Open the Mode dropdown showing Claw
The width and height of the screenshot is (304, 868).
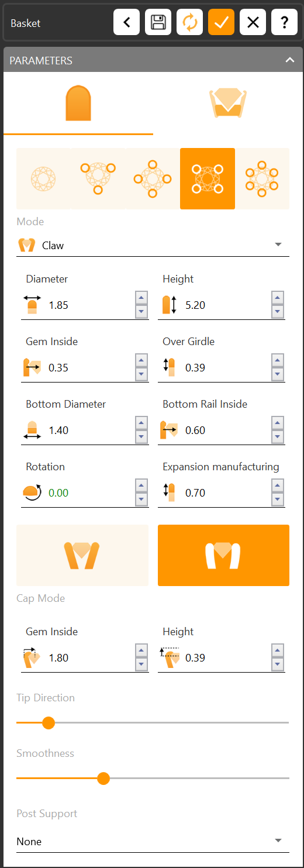point(153,246)
